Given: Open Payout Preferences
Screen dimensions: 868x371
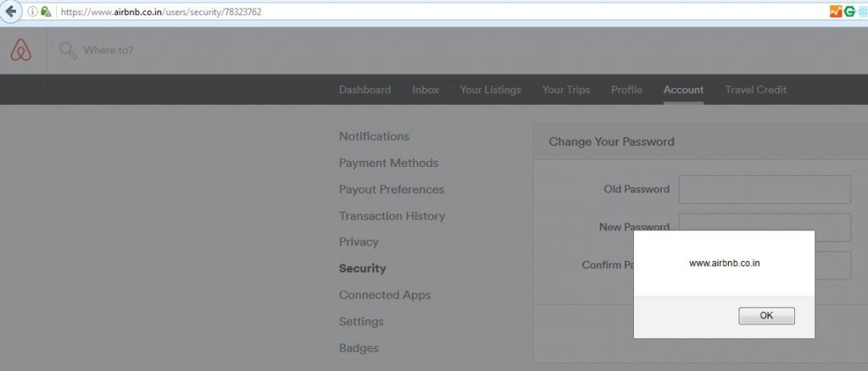Looking at the screenshot, I should [392, 190].
